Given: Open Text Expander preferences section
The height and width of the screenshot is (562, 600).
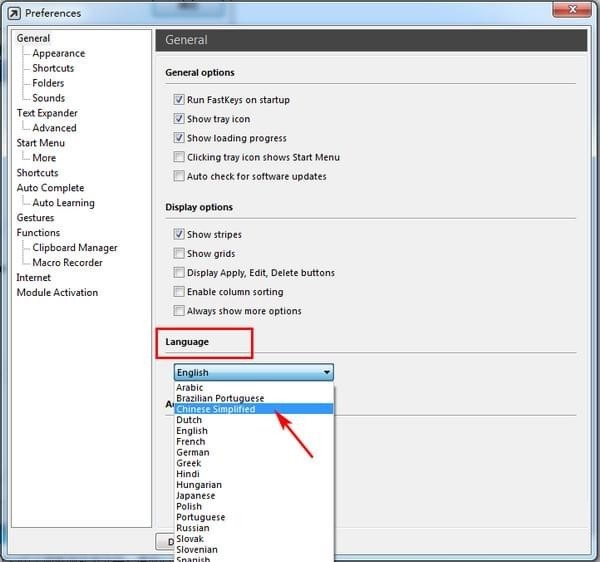Looking at the screenshot, I should (47, 113).
